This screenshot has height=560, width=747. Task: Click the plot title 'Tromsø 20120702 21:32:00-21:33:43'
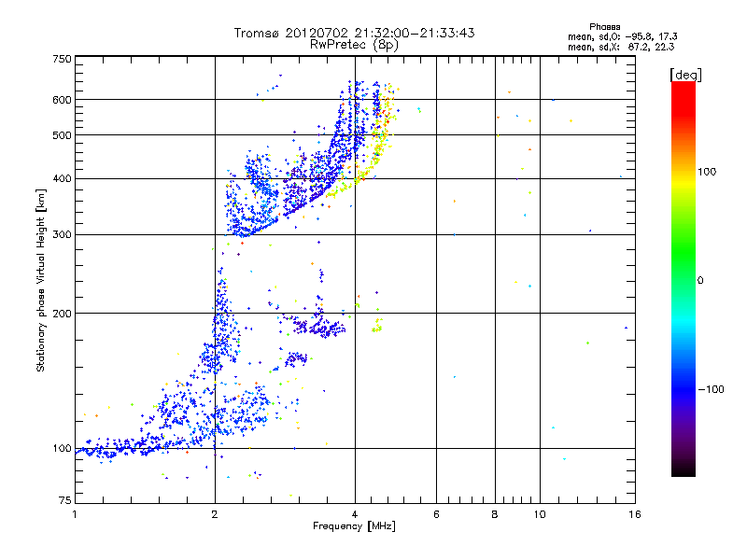click(x=354, y=33)
